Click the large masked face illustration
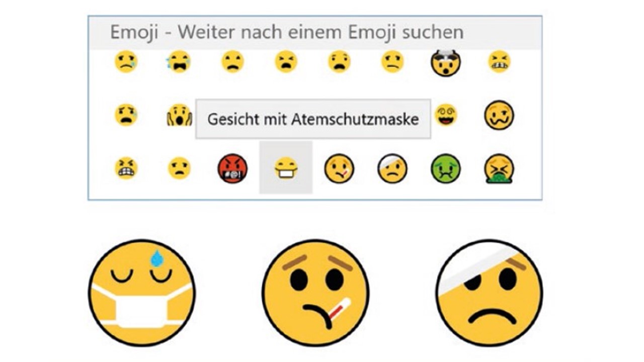This screenshot has width=644, height=362. 142,292
